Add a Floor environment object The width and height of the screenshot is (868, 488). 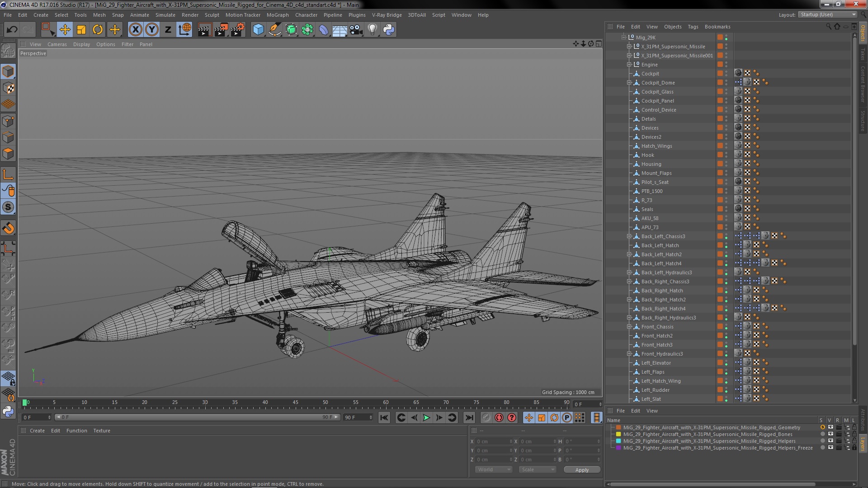coord(340,30)
